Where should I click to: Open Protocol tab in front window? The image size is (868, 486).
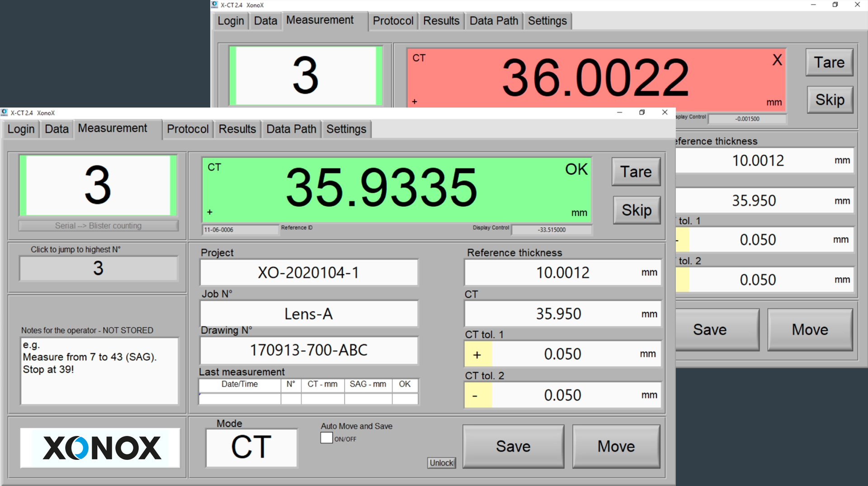point(188,129)
